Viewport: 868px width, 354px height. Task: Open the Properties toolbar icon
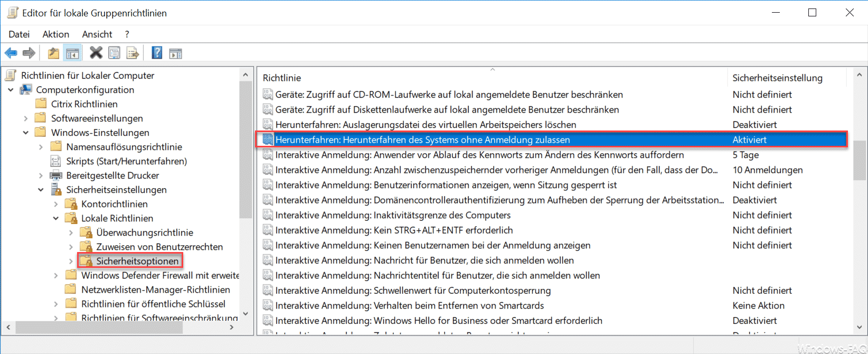[x=114, y=53]
